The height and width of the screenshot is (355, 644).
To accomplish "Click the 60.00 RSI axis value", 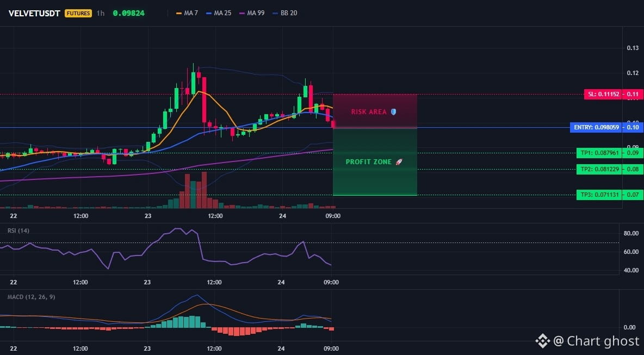I will pyautogui.click(x=631, y=252).
